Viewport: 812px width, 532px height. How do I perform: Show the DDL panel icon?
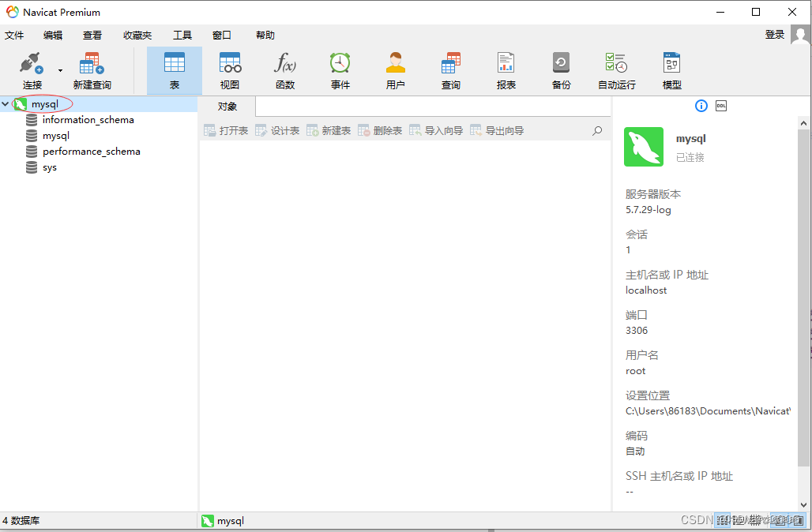coord(721,106)
